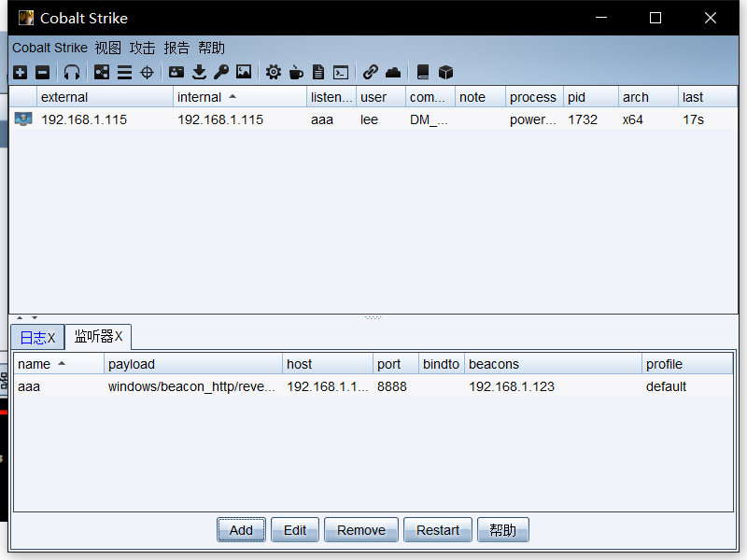The width and height of the screenshot is (747, 560).
Task: Switch to session table view icon
Action: [x=124, y=73]
